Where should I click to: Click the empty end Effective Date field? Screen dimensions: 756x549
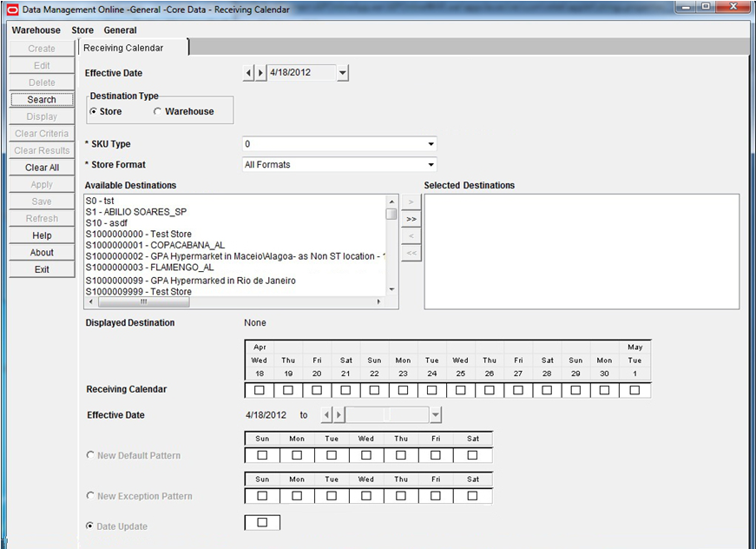tap(387, 415)
